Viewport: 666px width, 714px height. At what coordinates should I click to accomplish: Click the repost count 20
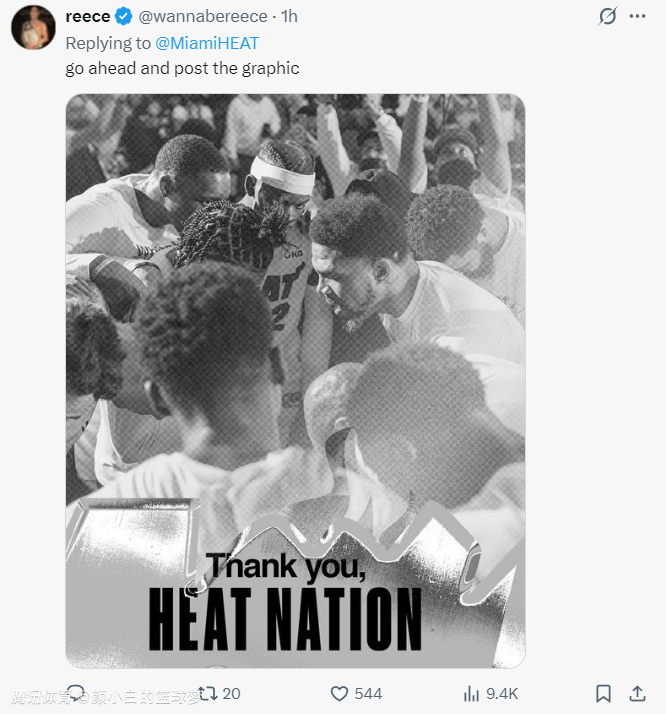click(231, 693)
